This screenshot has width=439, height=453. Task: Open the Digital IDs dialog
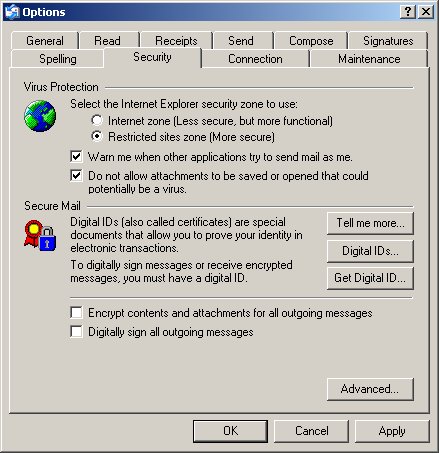pos(370,251)
